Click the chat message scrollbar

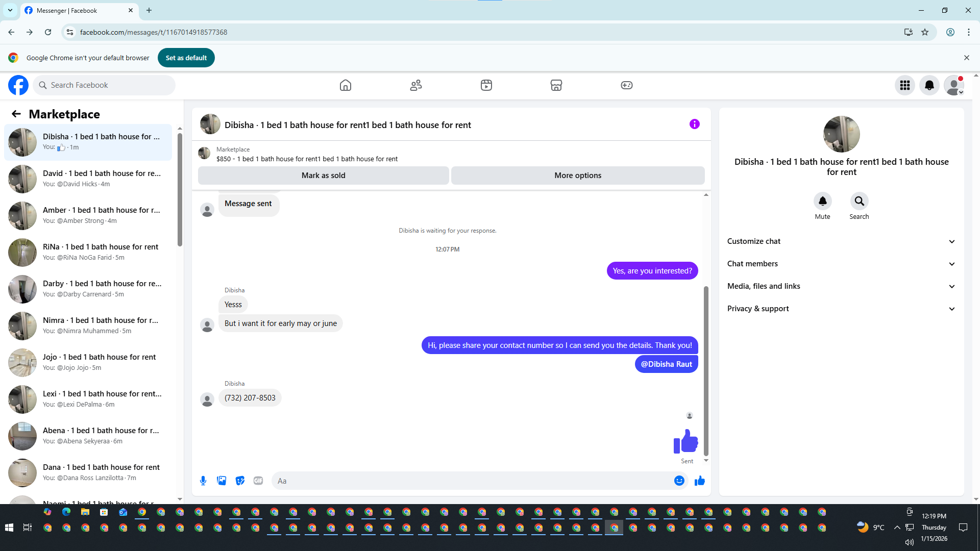(x=706, y=370)
